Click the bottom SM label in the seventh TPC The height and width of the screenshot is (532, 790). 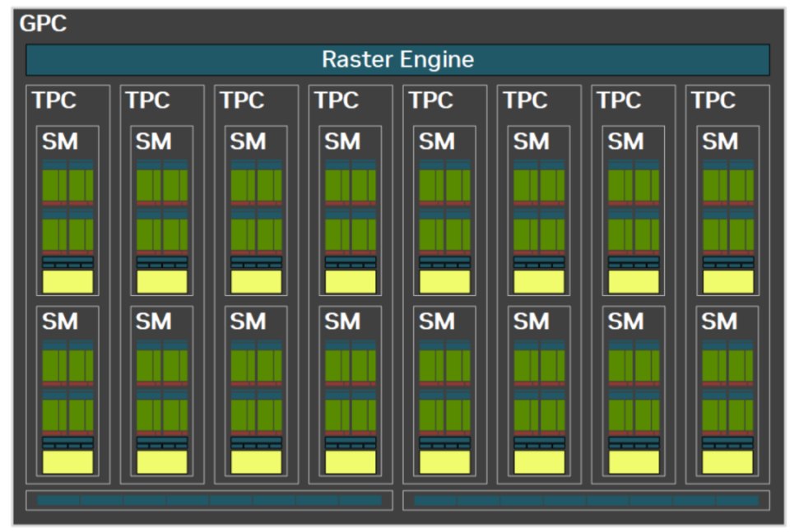[x=625, y=322]
